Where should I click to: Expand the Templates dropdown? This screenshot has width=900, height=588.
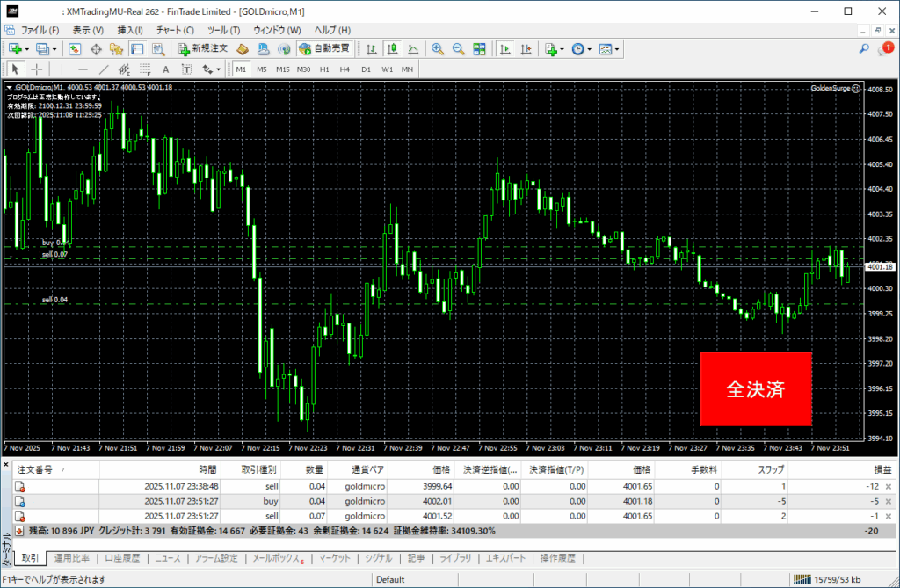[610, 49]
